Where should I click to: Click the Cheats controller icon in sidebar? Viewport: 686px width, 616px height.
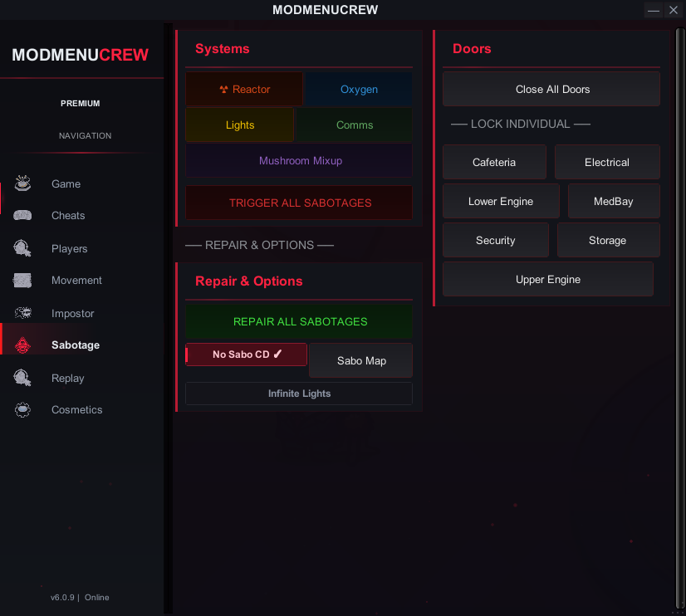22,215
